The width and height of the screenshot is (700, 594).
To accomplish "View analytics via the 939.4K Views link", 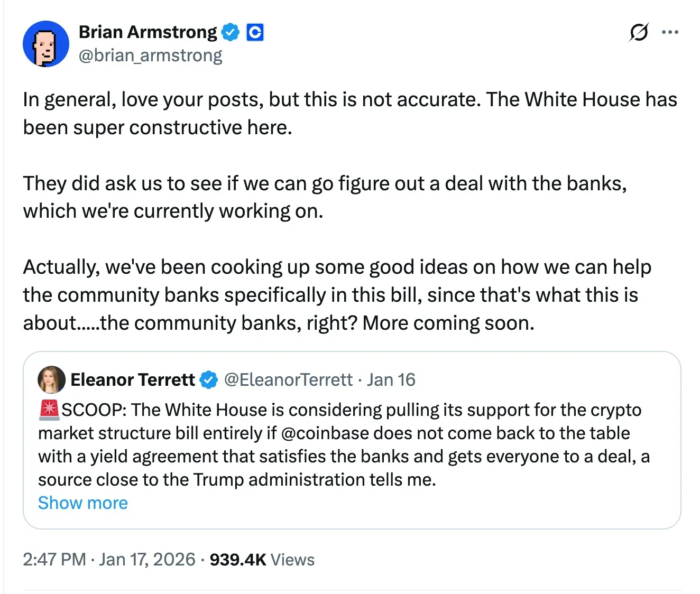I will click(x=261, y=559).
